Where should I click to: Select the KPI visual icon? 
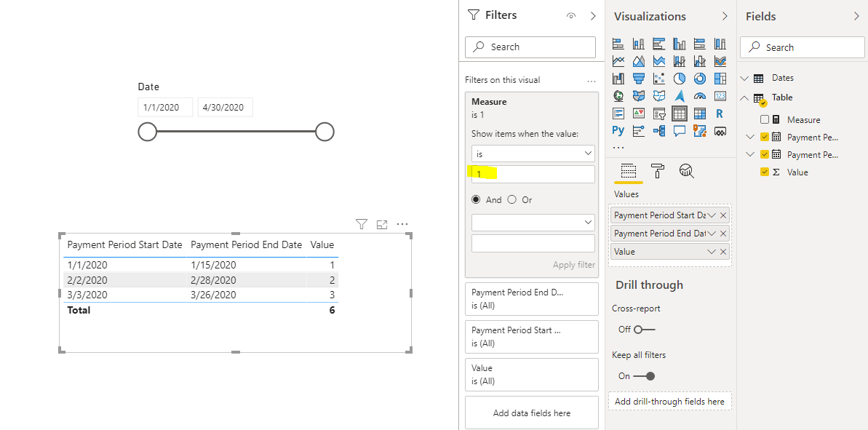tap(639, 114)
